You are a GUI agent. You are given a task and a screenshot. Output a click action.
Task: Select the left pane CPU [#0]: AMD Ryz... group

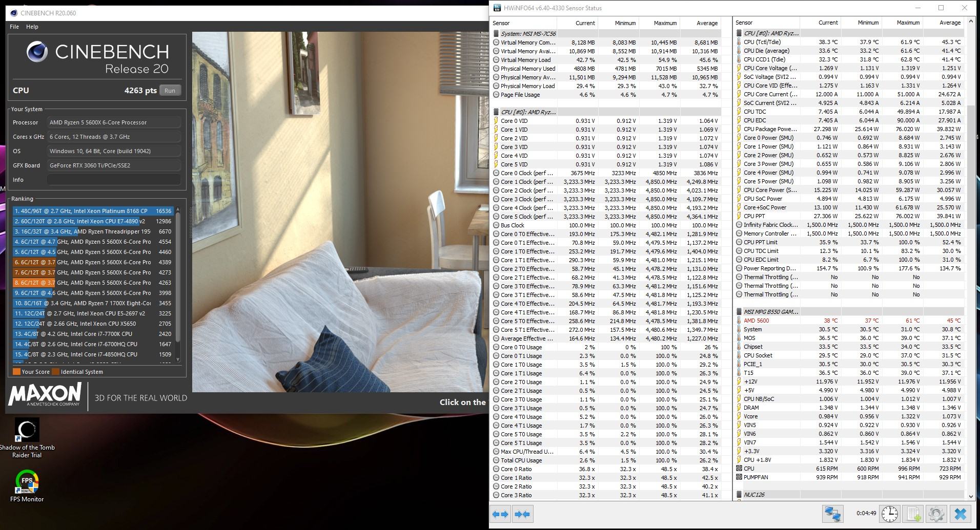click(x=606, y=112)
